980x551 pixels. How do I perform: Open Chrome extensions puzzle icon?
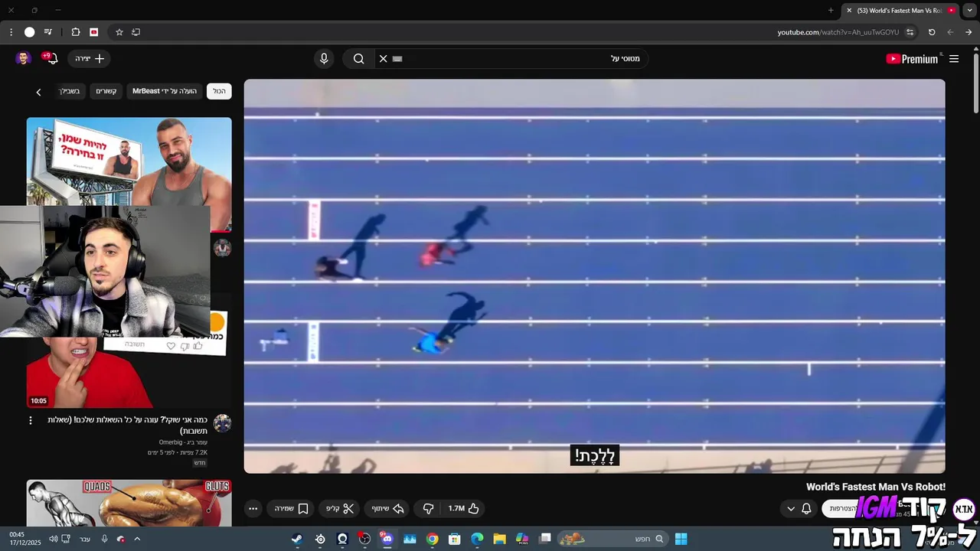[75, 32]
